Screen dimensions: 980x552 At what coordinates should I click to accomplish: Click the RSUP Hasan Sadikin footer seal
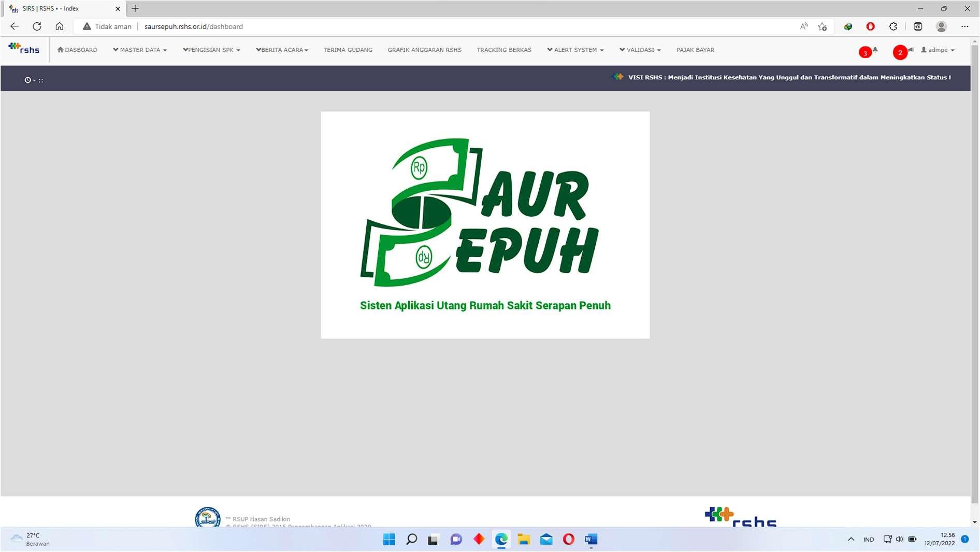[x=208, y=517]
